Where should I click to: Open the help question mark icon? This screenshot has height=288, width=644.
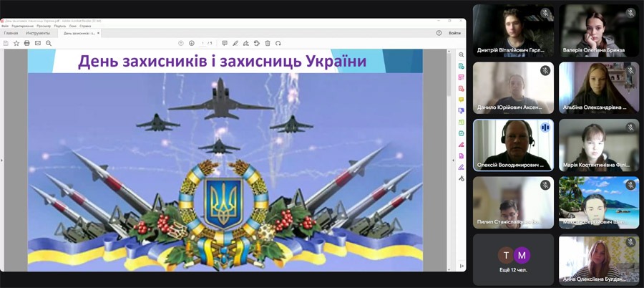(x=439, y=33)
